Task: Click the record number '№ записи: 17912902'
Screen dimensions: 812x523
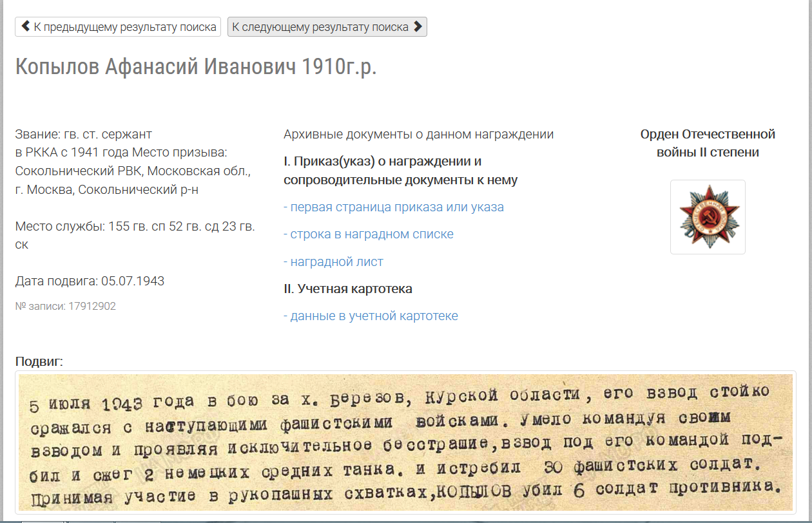Action: click(66, 306)
